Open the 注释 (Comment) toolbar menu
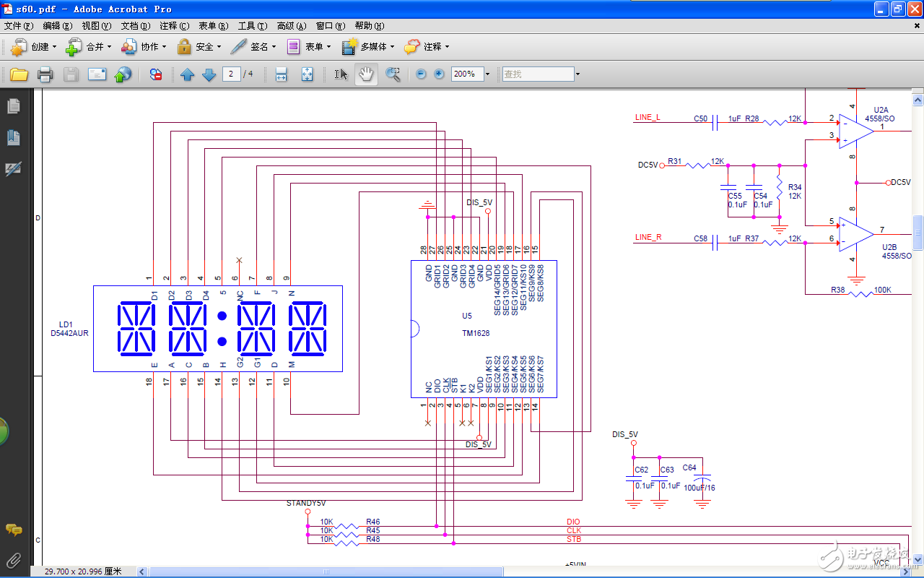Viewport: 924px width, 578px height. pos(426,47)
